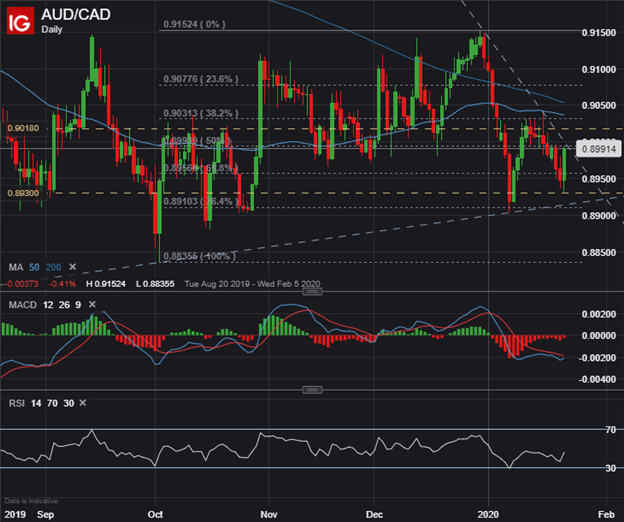The image size is (624, 522).
Task: Click the Oct date axis label
Action: click(x=155, y=514)
